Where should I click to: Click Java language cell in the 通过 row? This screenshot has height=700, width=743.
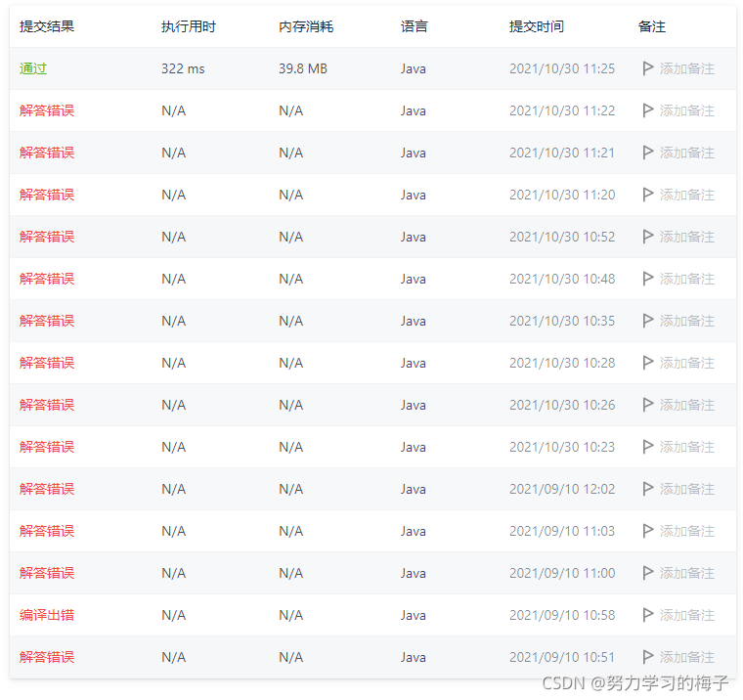click(x=414, y=68)
